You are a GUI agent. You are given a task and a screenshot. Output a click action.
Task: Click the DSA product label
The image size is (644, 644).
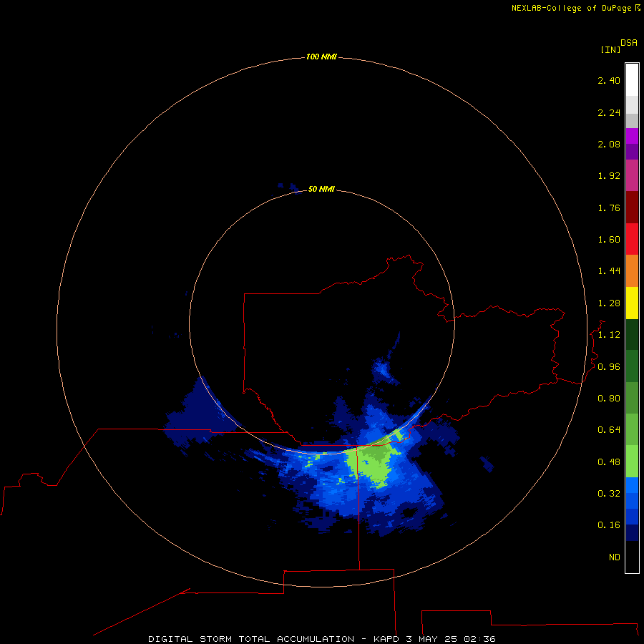[629, 43]
